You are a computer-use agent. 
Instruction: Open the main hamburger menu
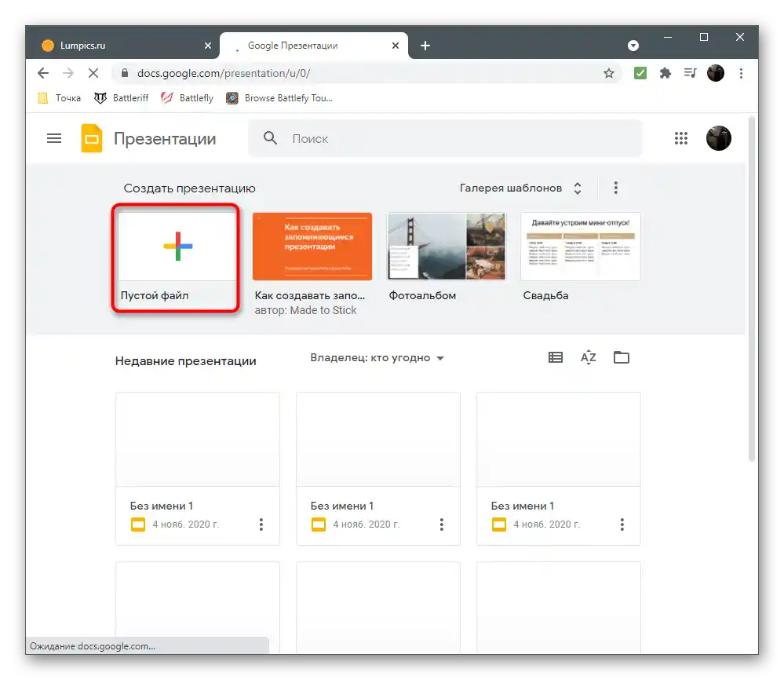pyautogui.click(x=54, y=138)
